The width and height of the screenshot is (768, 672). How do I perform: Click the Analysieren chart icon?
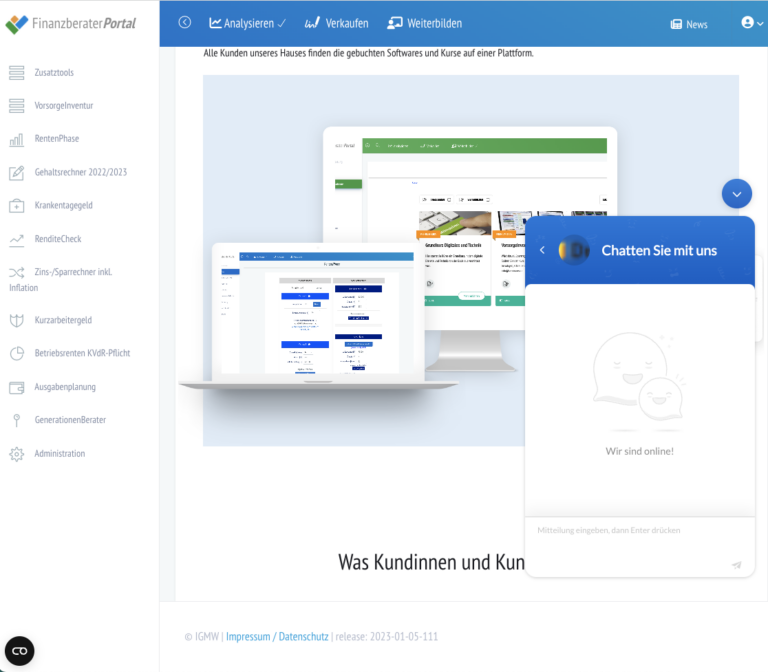coord(216,23)
